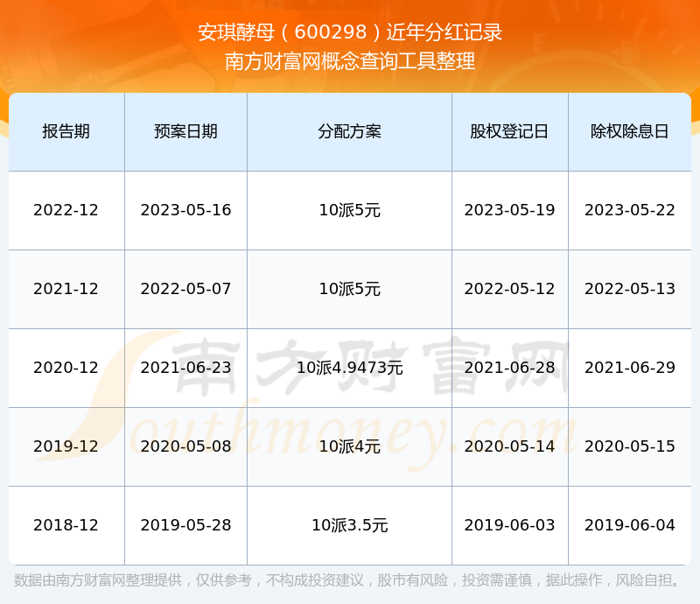This screenshot has width=700, height=604.
Task: Click 10派5元 in the 2022-12 row
Action: pyautogui.click(x=349, y=210)
